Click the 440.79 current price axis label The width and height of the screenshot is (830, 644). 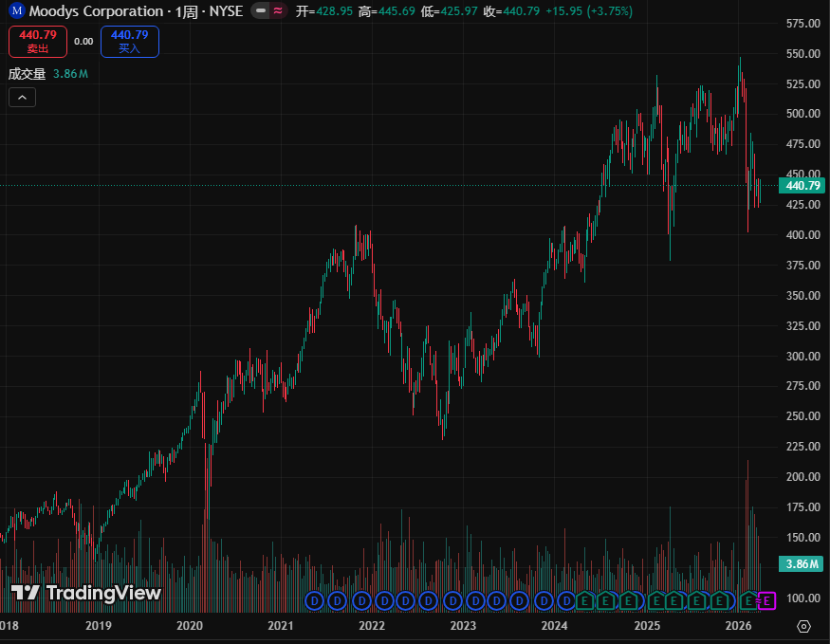802,186
